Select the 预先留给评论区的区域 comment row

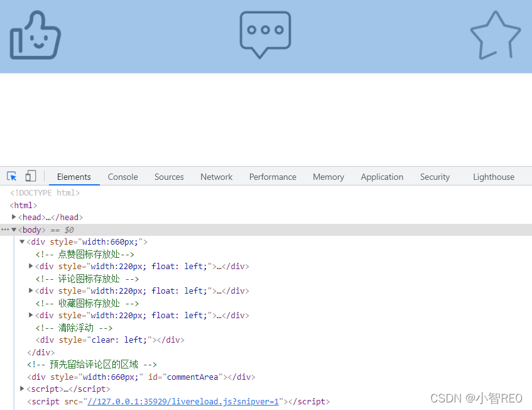coord(92,365)
